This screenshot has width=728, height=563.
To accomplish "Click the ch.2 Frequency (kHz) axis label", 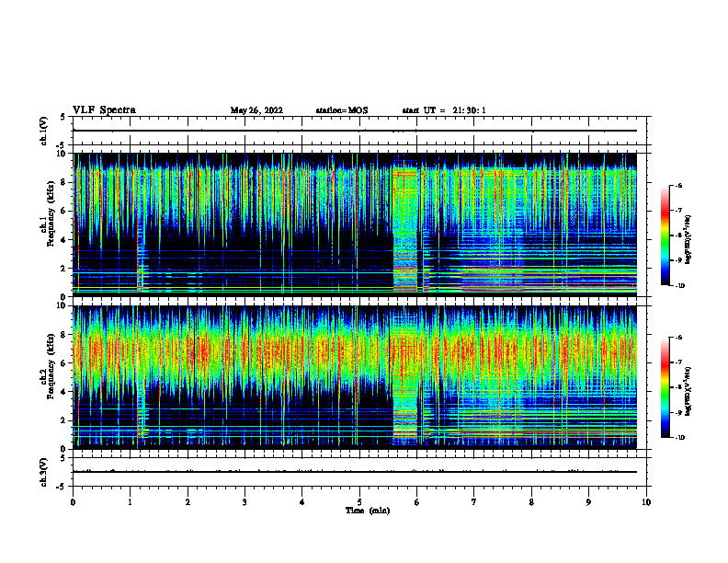I will 48,366.
